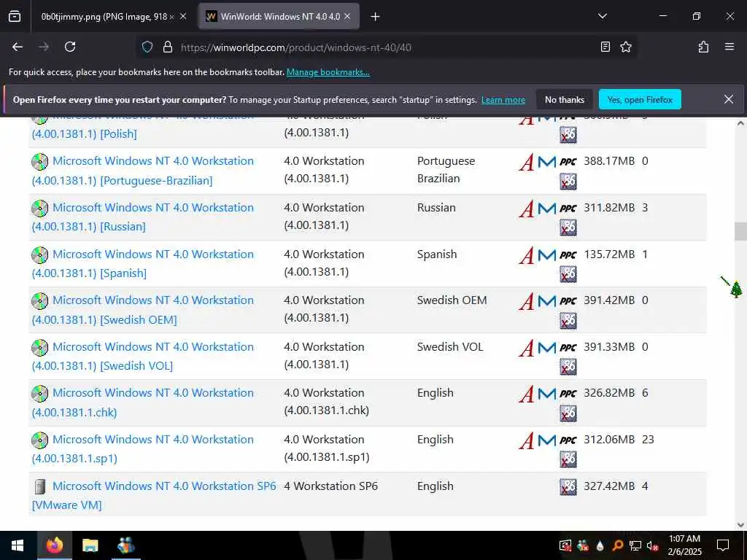Bookmark this page with the star
The width and height of the screenshot is (747, 560).
click(x=626, y=47)
